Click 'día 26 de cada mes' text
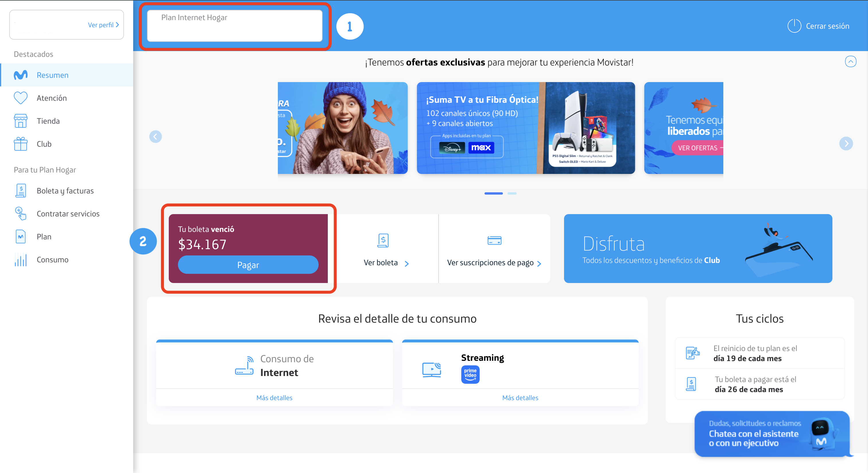 coord(749,389)
